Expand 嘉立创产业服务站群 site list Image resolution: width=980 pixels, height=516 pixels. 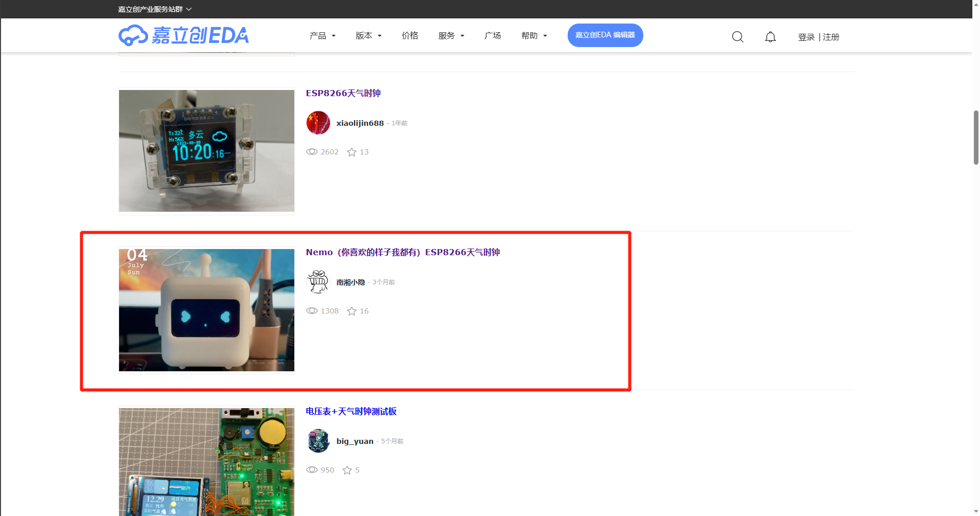[154, 9]
